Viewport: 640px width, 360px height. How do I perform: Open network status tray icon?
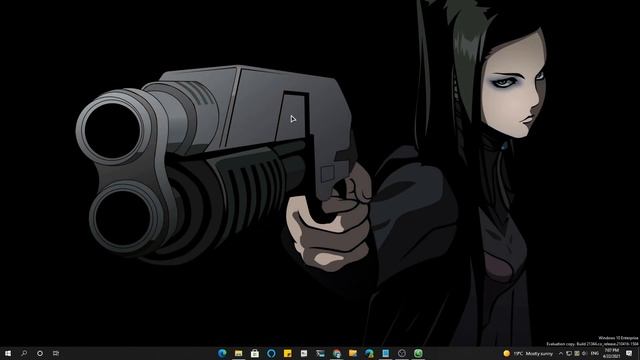coord(569,353)
